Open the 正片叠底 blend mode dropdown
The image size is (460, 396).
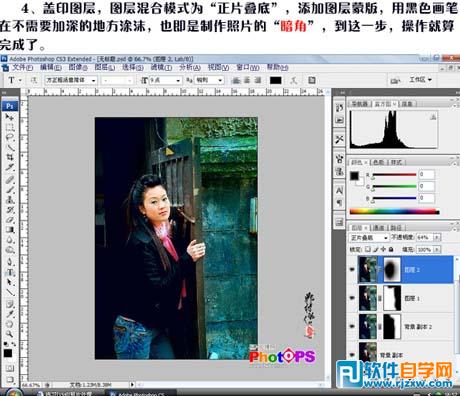369,238
